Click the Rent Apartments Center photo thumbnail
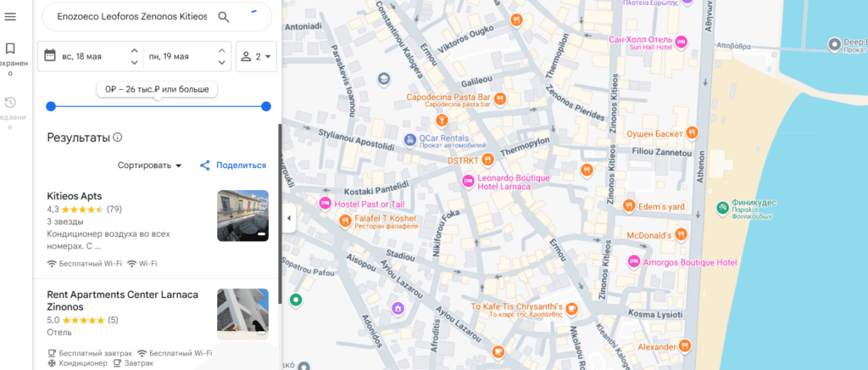 (x=242, y=314)
